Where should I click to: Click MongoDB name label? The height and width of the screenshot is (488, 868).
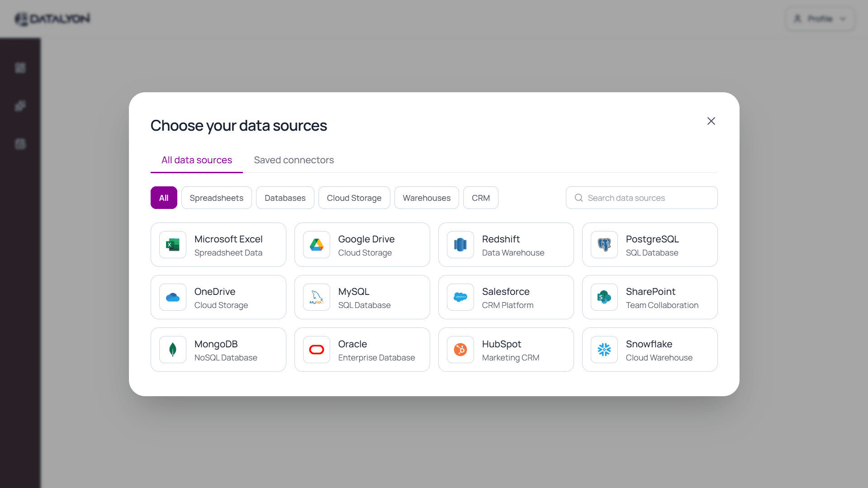(216, 344)
